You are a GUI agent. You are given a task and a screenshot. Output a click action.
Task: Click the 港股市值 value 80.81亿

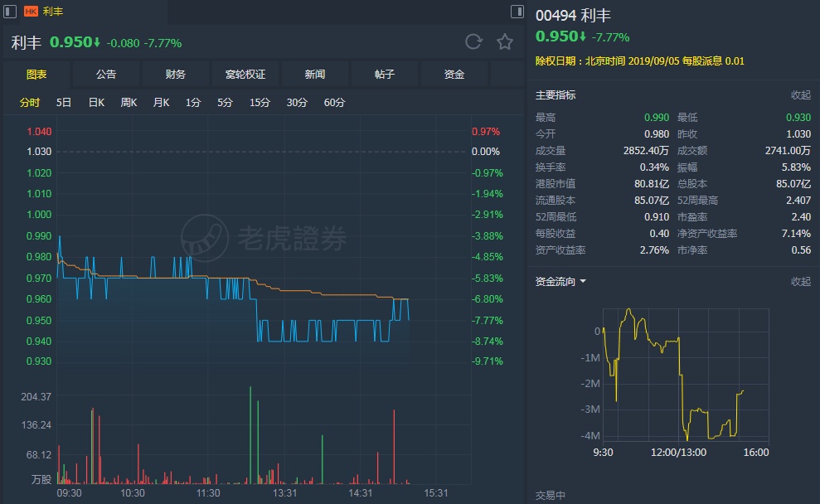tap(652, 184)
